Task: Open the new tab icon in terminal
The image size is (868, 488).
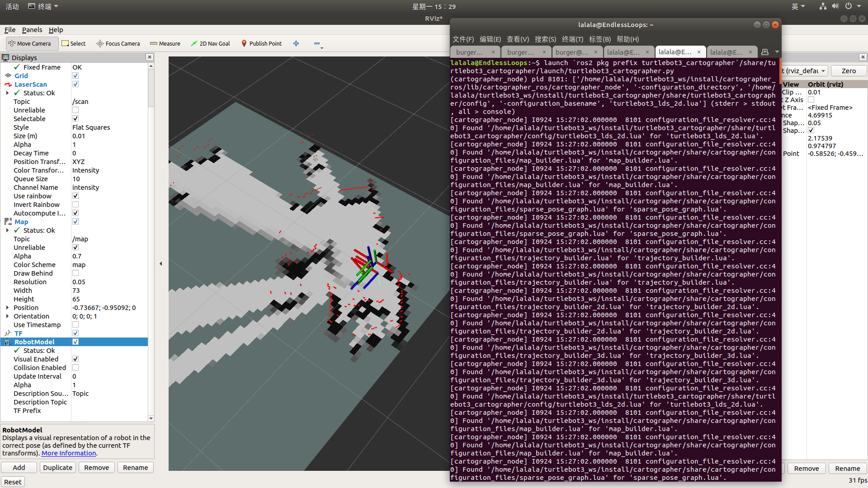Action: tap(765, 52)
